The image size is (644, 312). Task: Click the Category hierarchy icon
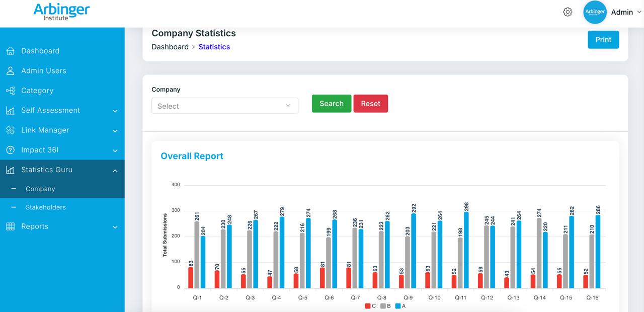point(10,91)
